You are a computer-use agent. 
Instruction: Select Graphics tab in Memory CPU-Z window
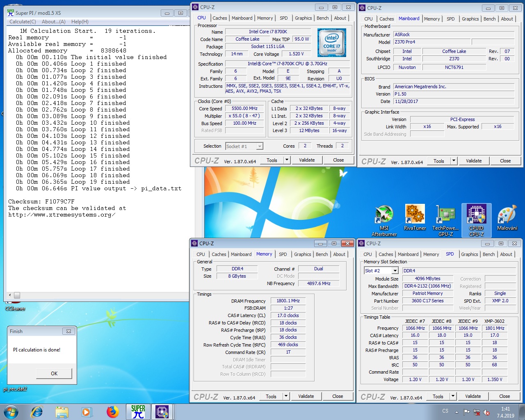coord(302,254)
